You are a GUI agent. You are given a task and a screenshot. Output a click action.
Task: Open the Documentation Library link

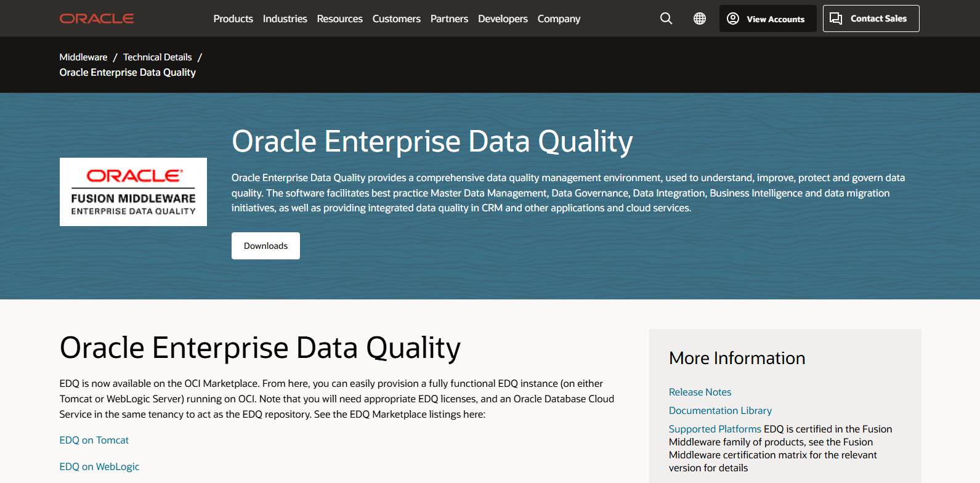tap(720, 410)
